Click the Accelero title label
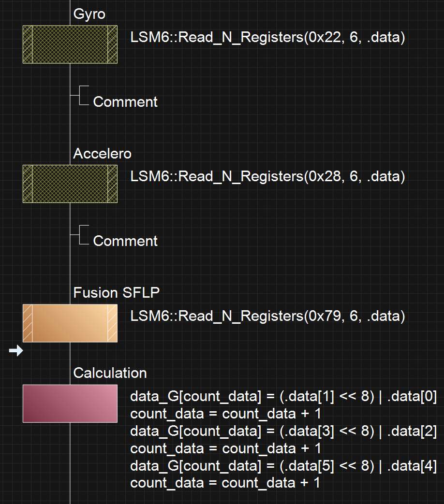 tap(102, 154)
